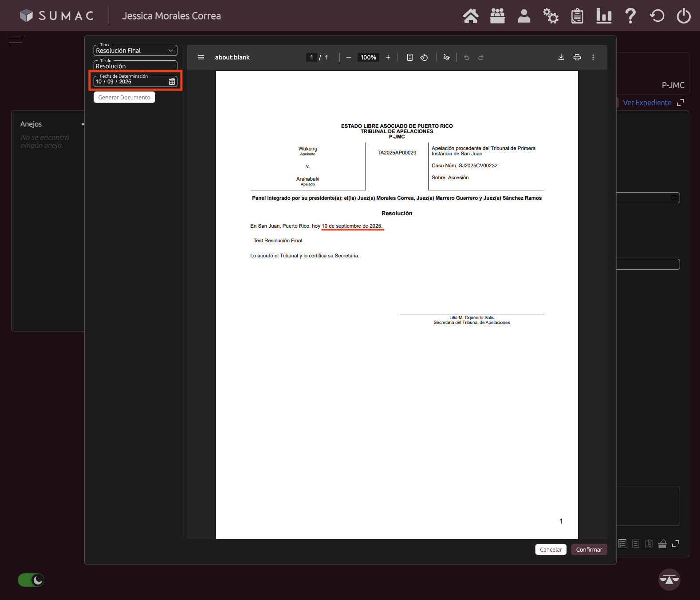Open the Tipo dropdown Resolución Final
The image size is (700, 600).
135,51
